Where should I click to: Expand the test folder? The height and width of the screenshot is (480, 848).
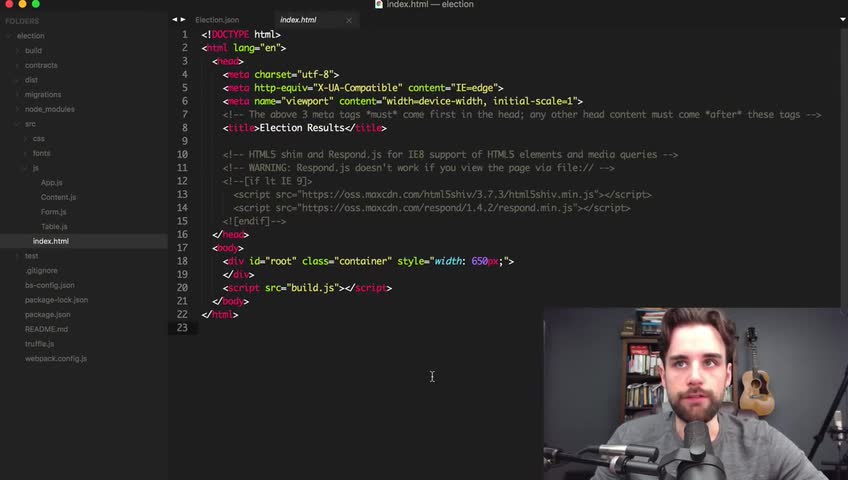17,256
